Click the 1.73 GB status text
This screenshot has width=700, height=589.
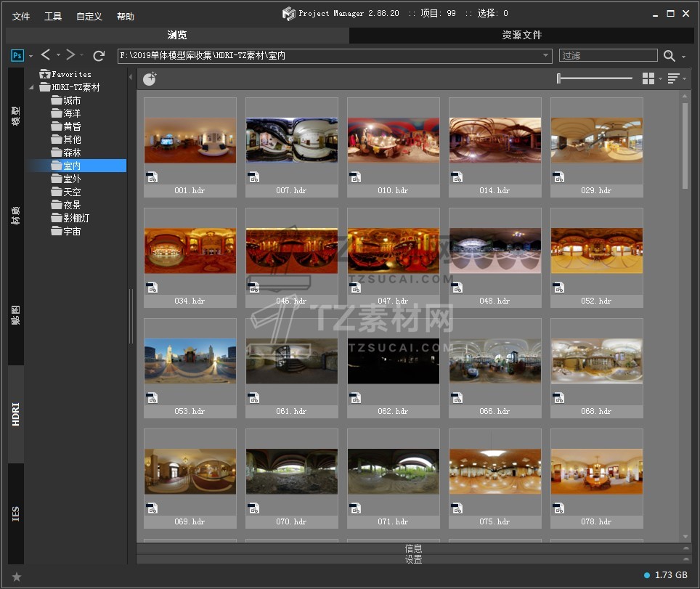[x=671, y=574]
